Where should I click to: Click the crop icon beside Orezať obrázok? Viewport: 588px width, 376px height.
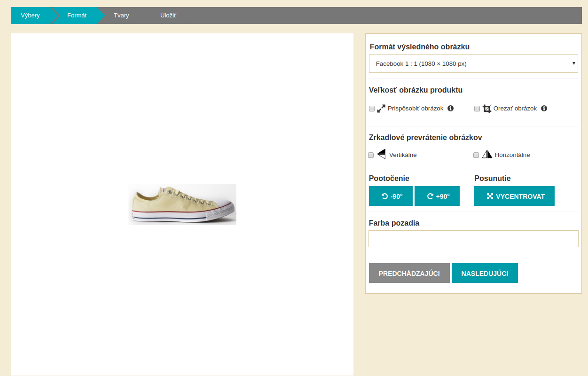(487, 109)
